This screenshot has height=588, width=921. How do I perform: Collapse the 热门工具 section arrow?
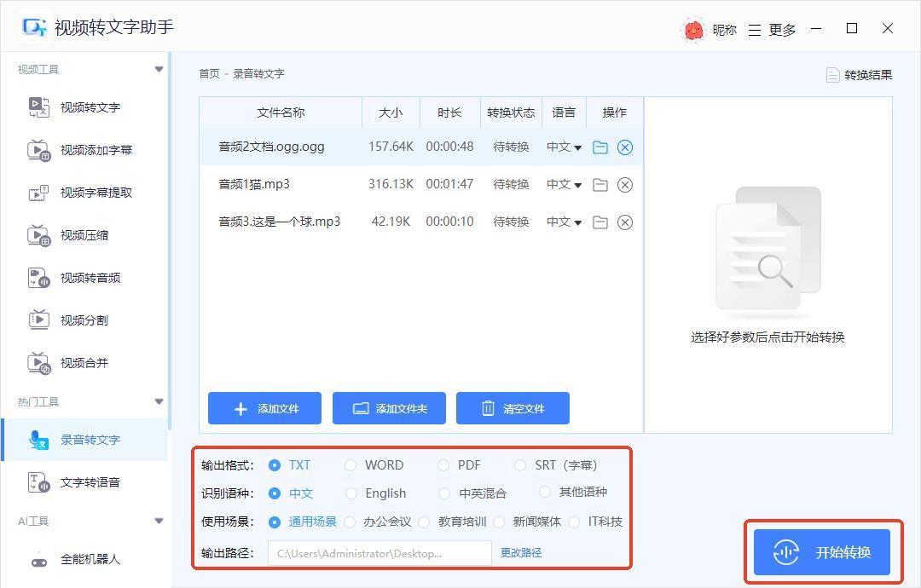(159, 401)
